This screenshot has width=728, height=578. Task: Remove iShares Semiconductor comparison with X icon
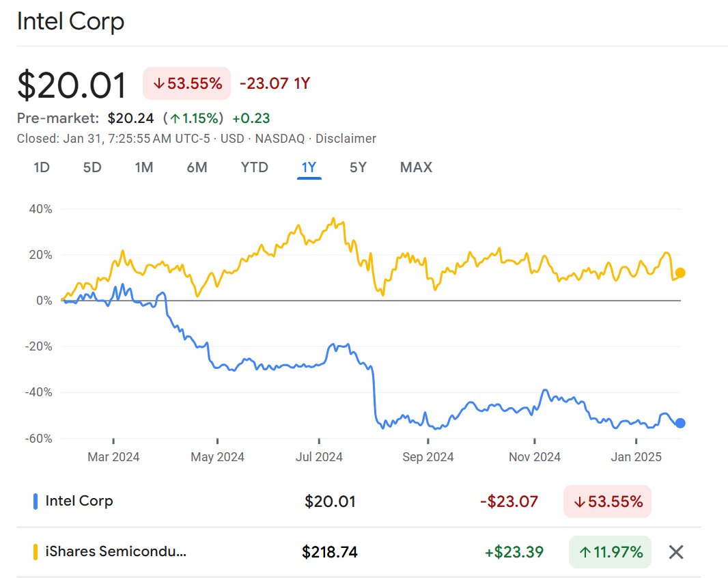click(675, 552)
